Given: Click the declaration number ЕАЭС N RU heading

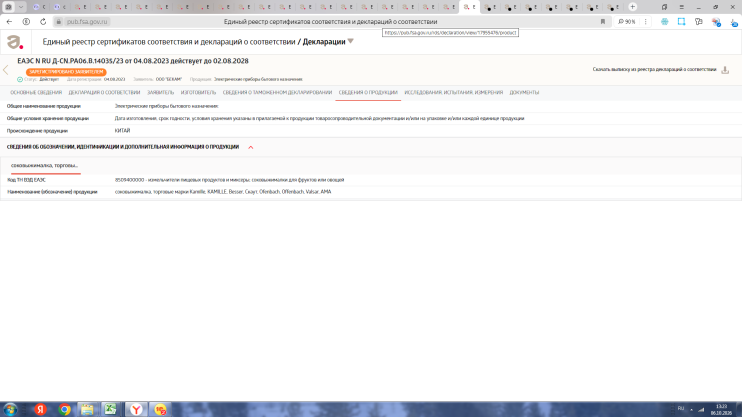Looking at the screenshot, I should click(x=133, y=61).
